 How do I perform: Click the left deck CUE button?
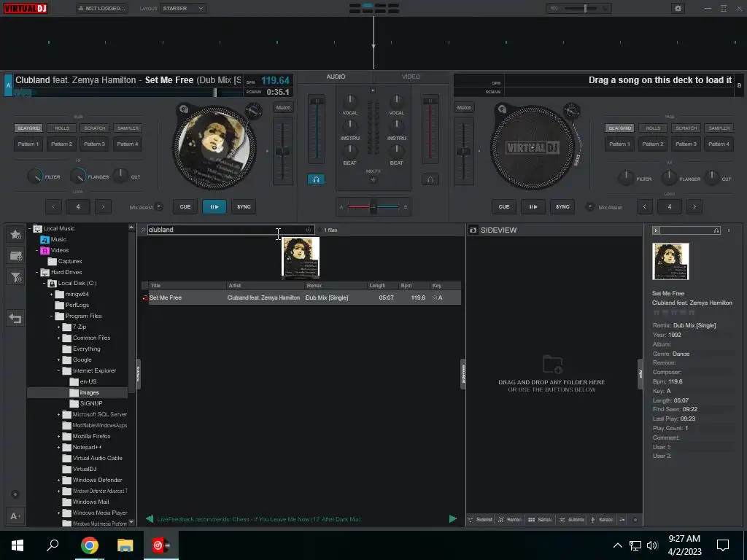185,206
